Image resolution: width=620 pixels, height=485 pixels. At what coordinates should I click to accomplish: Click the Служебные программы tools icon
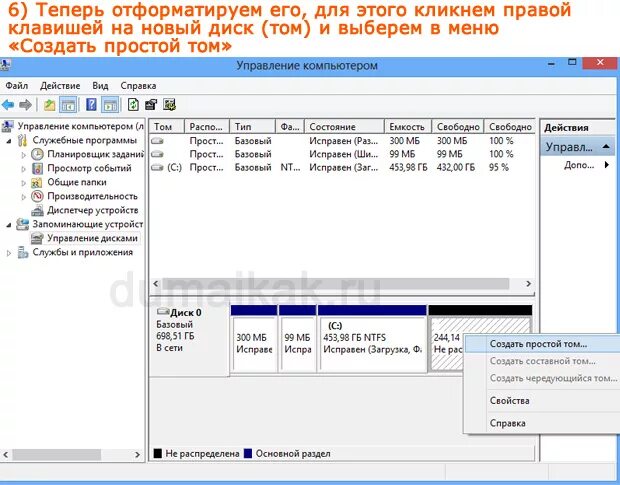click(x=23, y=140)
